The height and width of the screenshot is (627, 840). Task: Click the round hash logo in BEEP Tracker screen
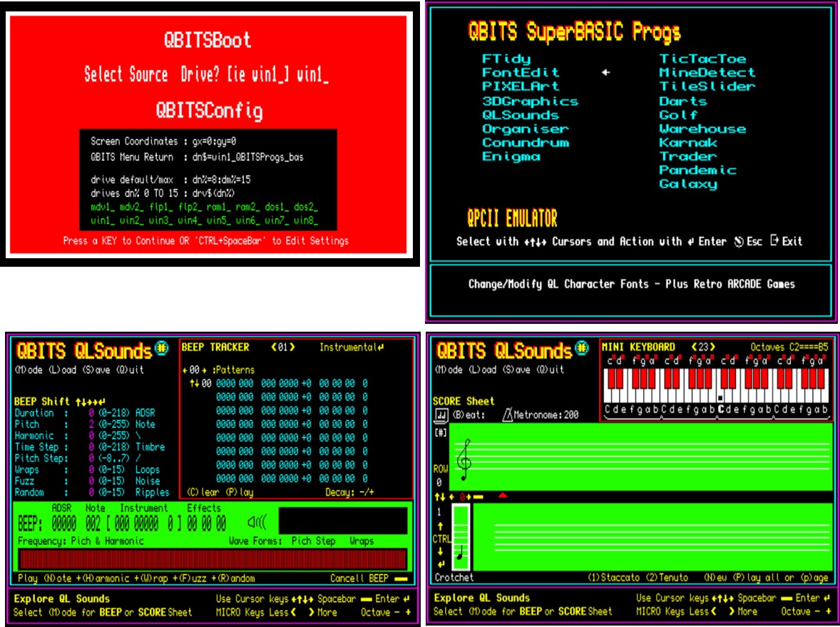point(161,348)
